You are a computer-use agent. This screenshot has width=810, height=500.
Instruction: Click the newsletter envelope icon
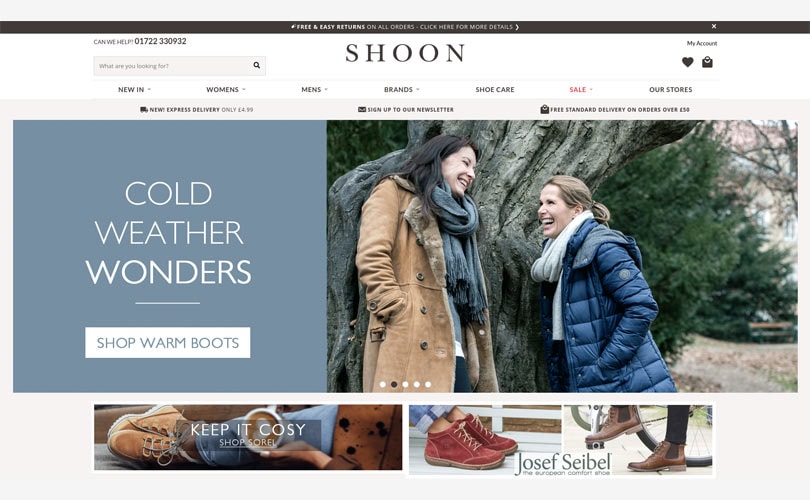tap(362, 110)
